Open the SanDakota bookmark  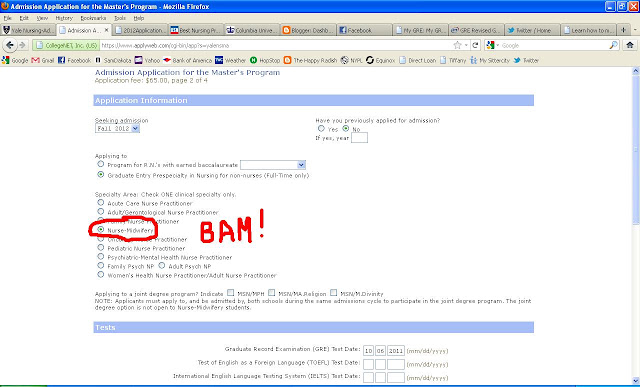pos(113,60)
